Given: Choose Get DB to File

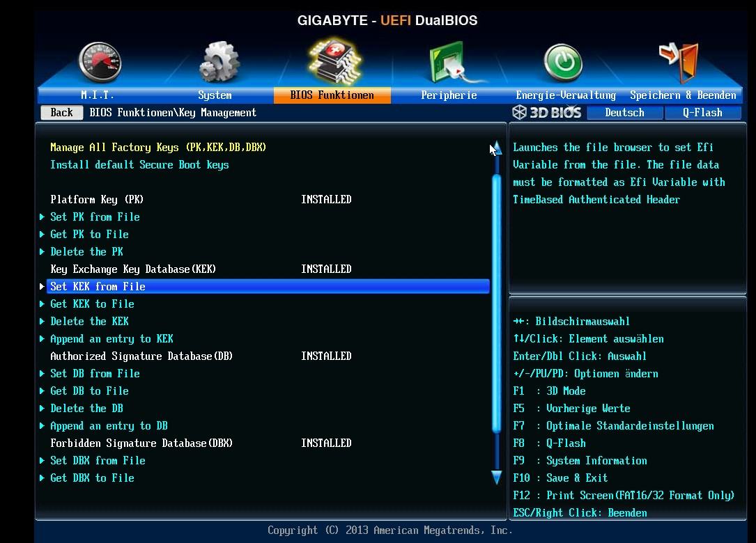Looking at the screenshot, I should point(90,391).
